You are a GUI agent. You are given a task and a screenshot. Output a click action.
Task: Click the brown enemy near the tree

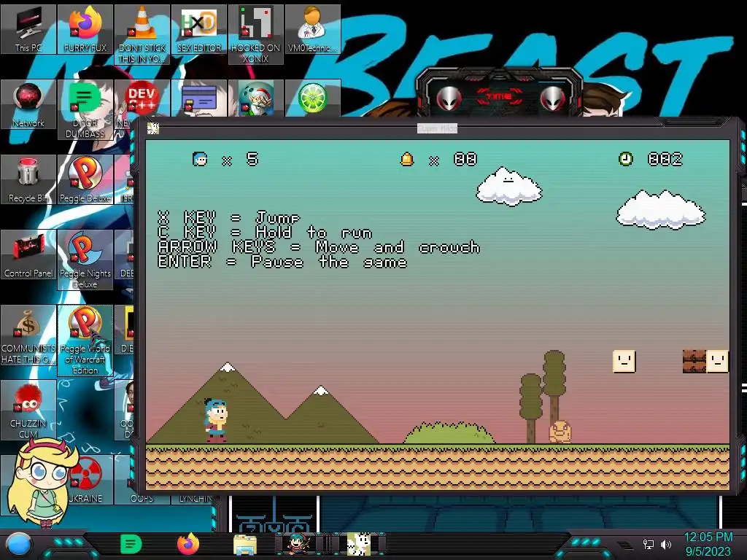point(560,432)
